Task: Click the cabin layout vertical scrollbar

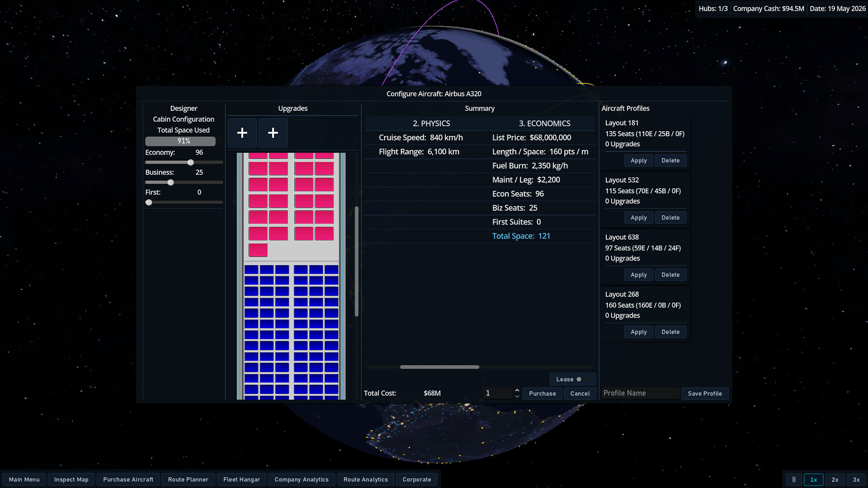Action: pyautogui.click(x=357, y=261)
